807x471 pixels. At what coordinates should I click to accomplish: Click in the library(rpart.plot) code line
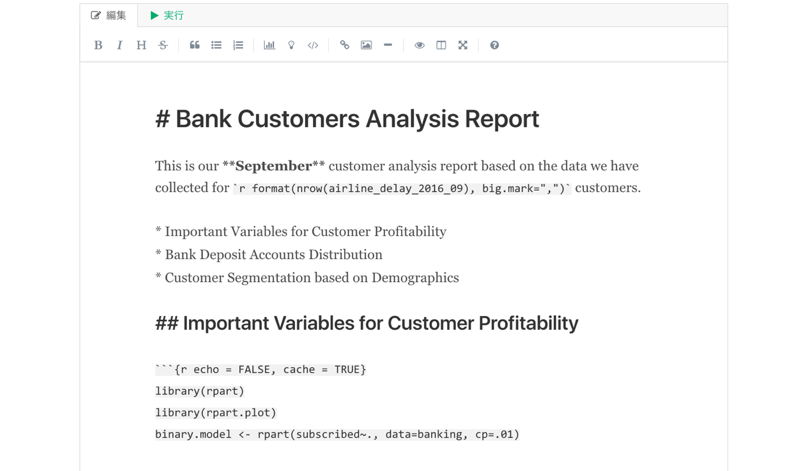tap(216, 412)
